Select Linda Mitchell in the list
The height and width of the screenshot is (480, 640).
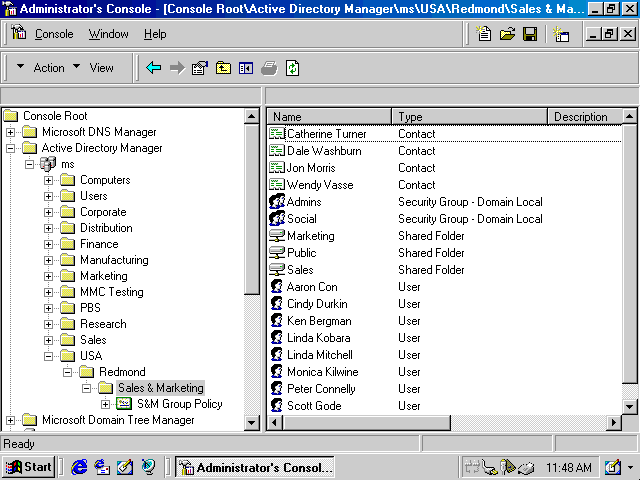[x=320, y=355]
